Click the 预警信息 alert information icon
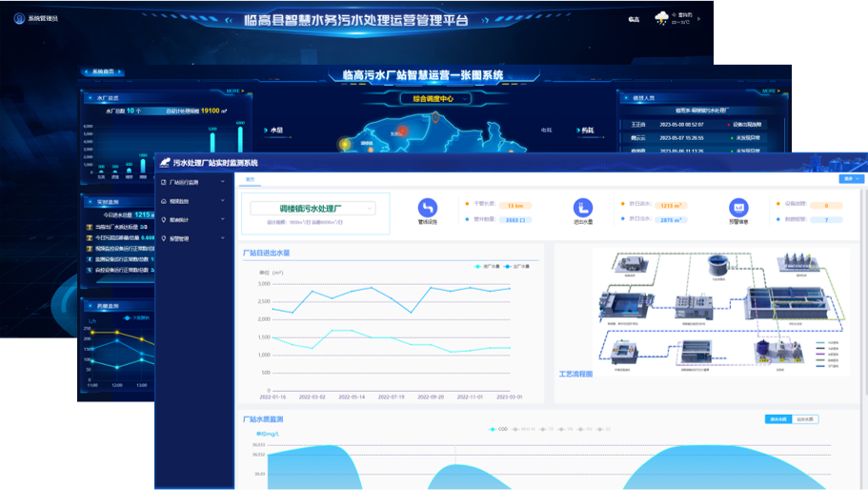Viewport: 868px width, 490px height. tap(738, 207)
